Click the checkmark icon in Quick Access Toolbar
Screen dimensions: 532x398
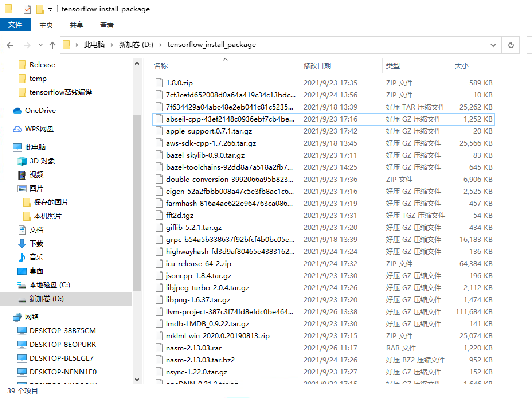(x=27, y=9)
